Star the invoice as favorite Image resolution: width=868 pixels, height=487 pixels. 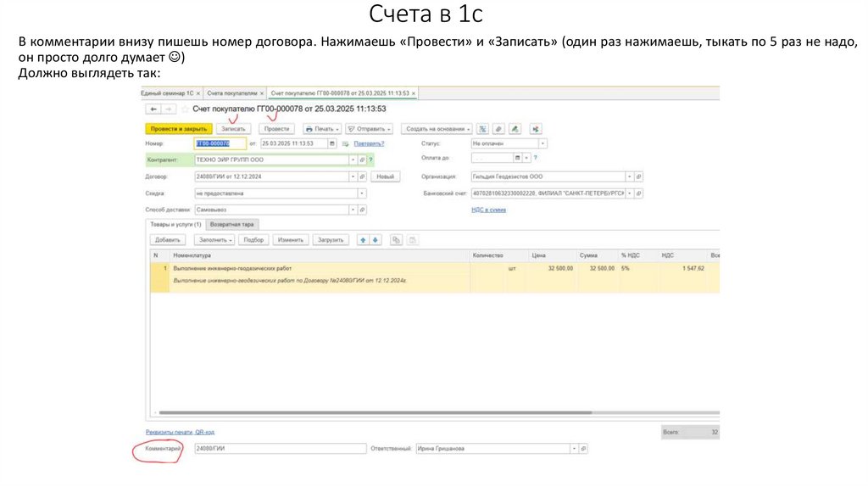pyautogui.click(x=184, y=109)
